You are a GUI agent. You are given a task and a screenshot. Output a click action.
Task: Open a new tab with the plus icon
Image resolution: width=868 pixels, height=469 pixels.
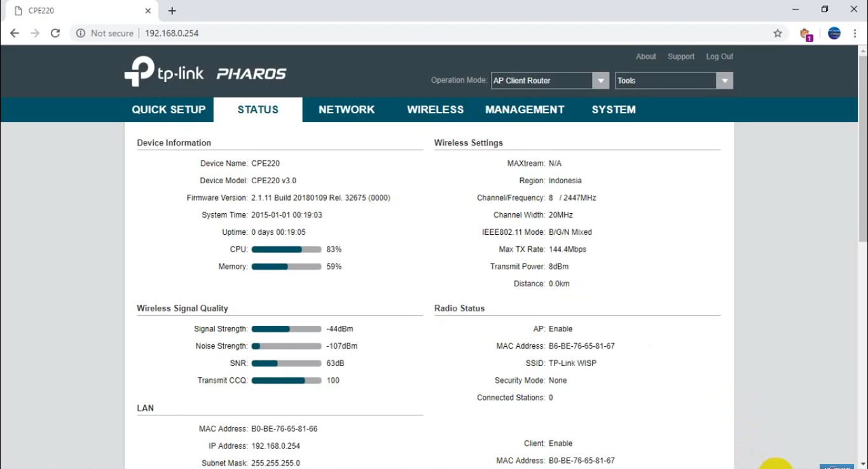pyautogui.click(x=172, y=10)
